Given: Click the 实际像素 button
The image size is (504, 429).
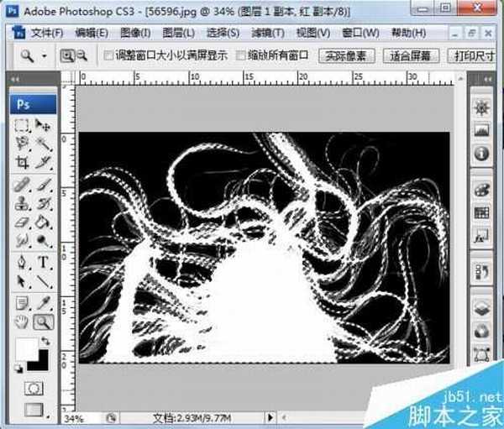Looking at the screenshot, I should tap(346, 56).
